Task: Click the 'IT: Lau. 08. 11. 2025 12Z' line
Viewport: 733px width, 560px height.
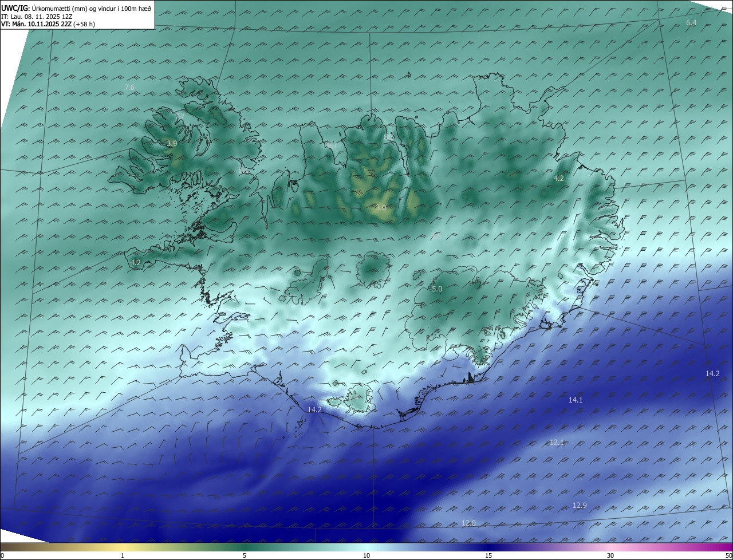Action: point(36,17)
